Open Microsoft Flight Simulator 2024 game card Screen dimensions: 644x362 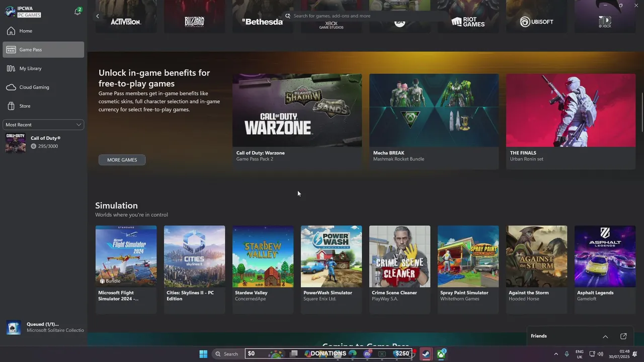[x=126, y=269]
